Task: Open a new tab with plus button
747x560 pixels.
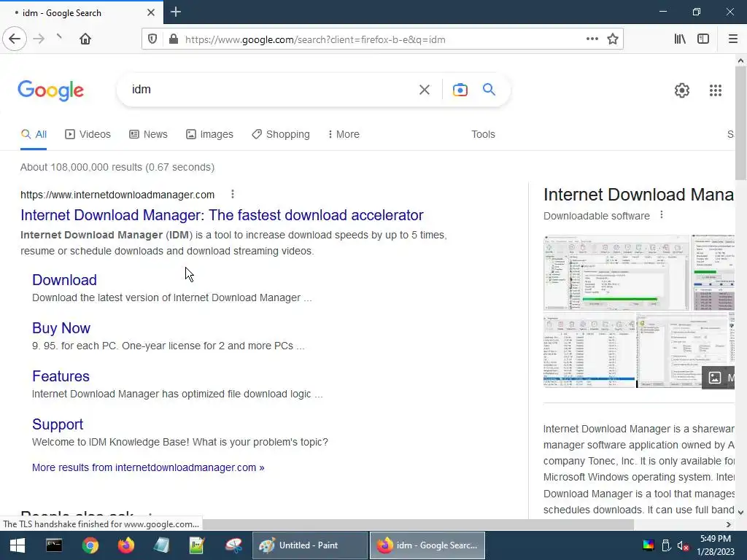Action: [175, 12]
